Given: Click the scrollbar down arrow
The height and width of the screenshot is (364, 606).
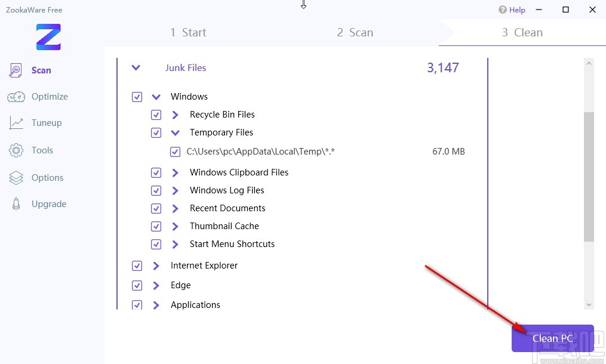Looking at the screenshot, I should [x=589, y=304].
